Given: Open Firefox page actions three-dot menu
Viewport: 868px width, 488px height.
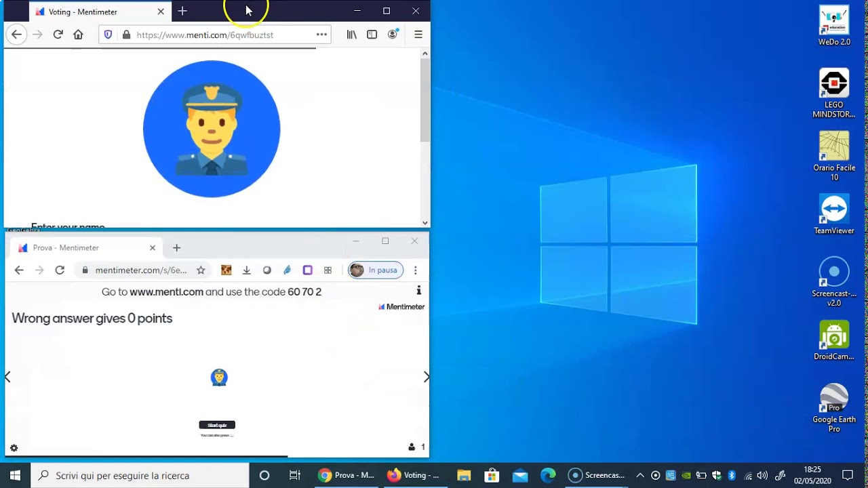Looking at the screenshot, I should pyautogui.click(x=321, y=35).
